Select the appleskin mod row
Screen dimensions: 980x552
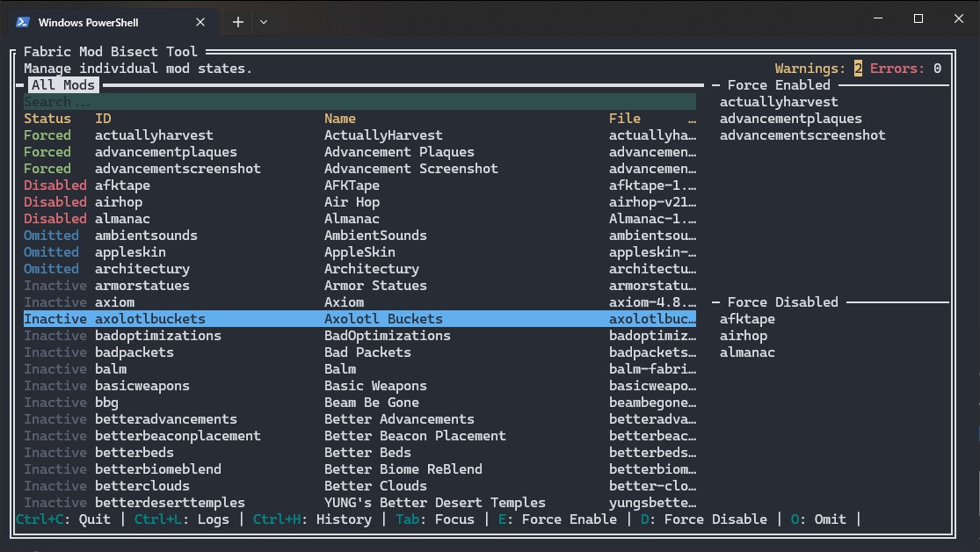359,252
